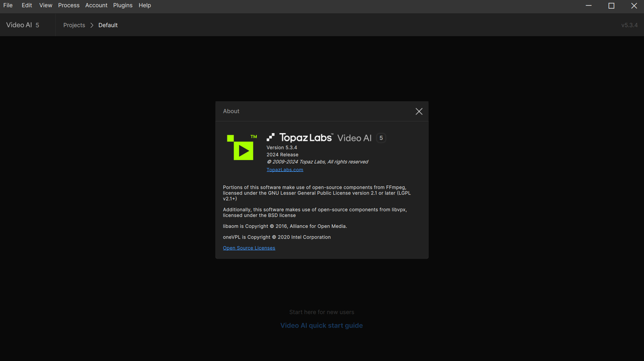Click the 'About' dialog title
Viewport: 644px width, 361px height.
click(231, 111)
